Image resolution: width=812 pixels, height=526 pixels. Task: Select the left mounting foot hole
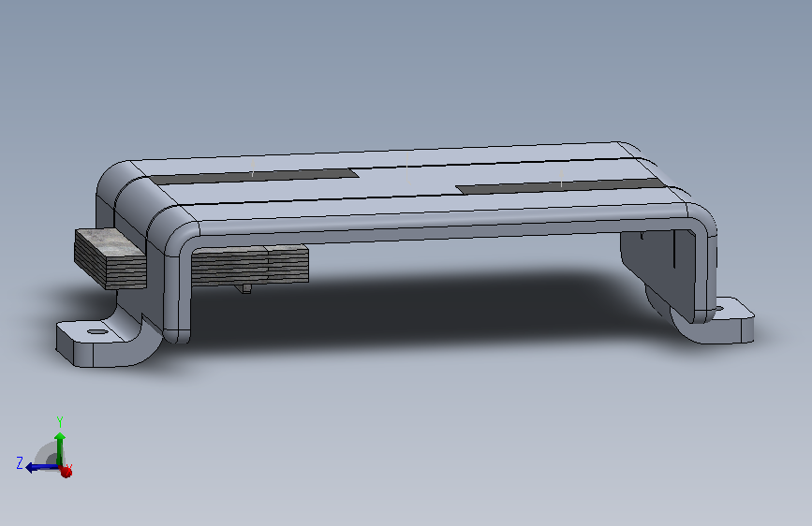click(96, 331)
